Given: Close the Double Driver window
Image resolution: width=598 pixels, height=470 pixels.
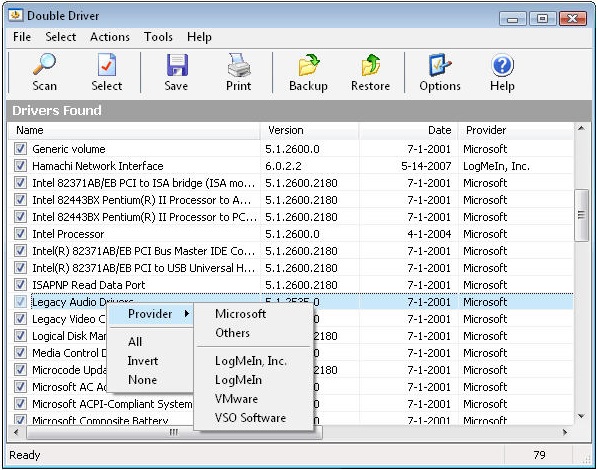Looking at the screenshot, I should (x=572, y=18).
